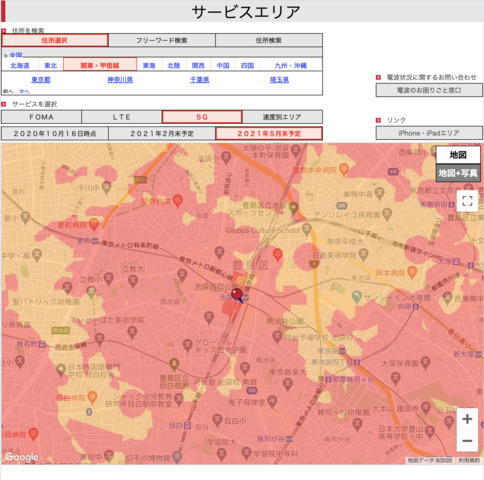Click the 椎名町 station icon

pos(42,344)
